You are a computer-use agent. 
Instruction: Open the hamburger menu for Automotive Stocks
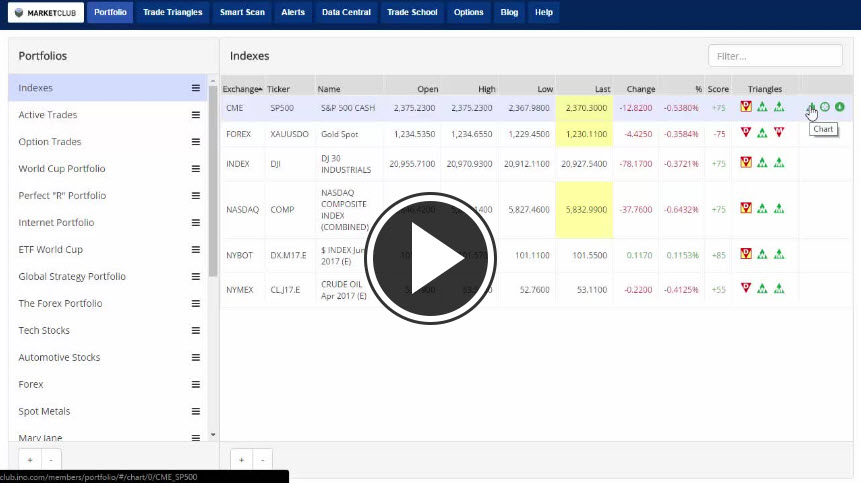pyautogui.click(x=195, y=357)
